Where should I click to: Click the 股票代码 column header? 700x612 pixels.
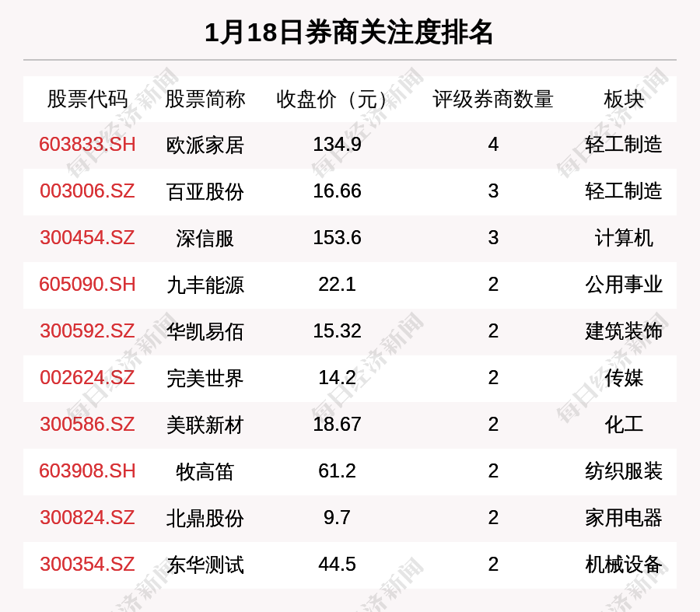pyautogui.click(x=87, y=99)
